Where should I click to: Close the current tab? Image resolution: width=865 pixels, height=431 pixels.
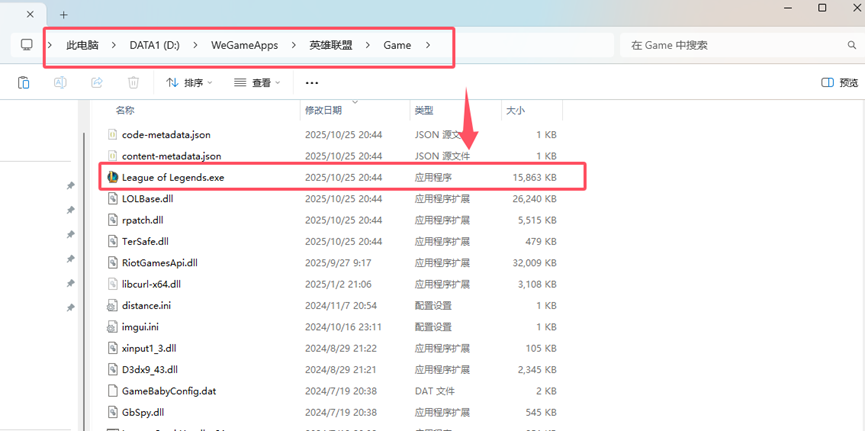[30, 14]
